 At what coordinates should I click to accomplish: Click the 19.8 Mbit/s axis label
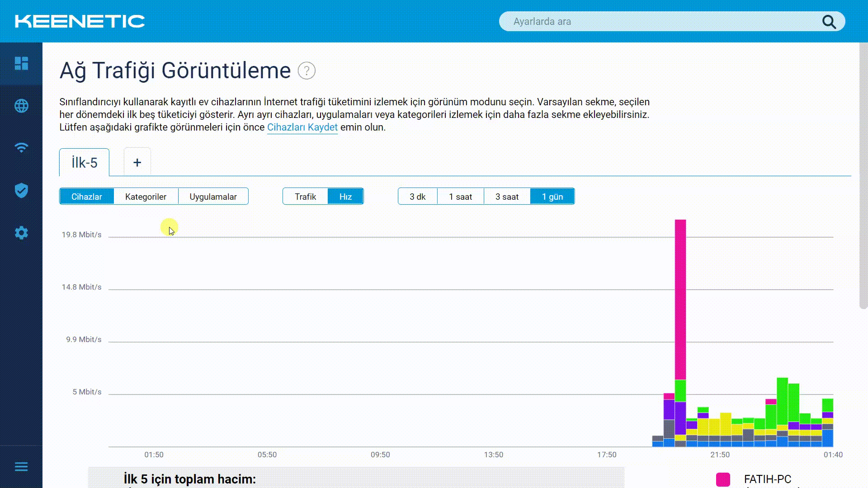click(x=81, y=235)
